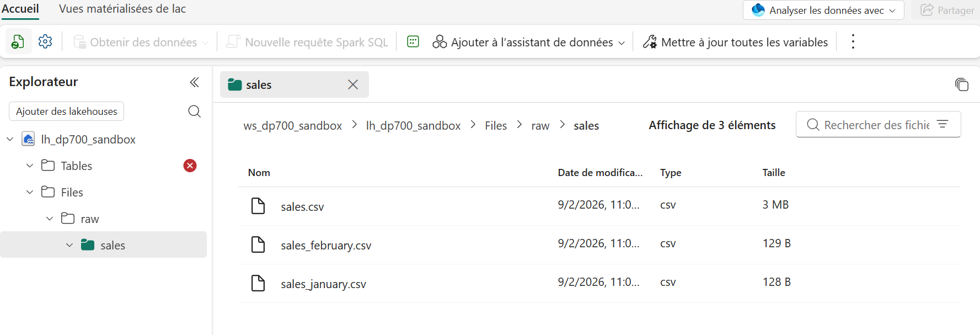Click the Mettre à jour variables icon

click(x=650, y=42)
